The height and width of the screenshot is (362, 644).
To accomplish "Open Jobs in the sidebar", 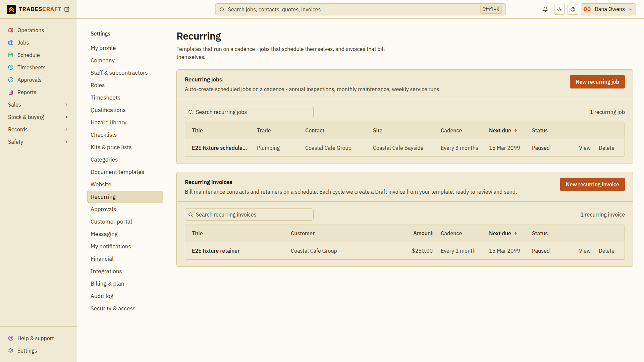I will [39, 43].
